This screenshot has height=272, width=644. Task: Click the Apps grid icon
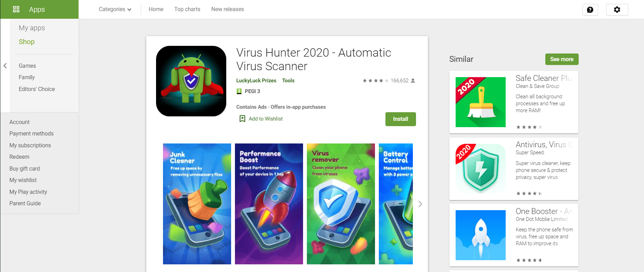point(16,9)
